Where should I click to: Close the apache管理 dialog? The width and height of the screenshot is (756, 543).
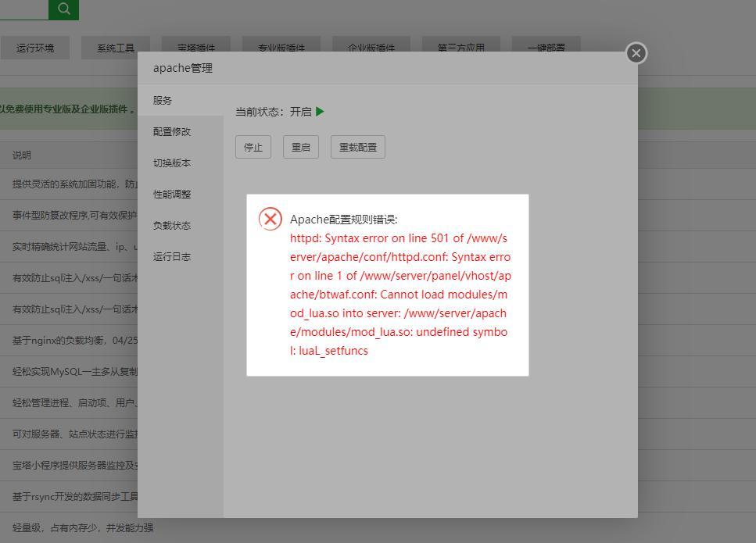pos(636,53)
